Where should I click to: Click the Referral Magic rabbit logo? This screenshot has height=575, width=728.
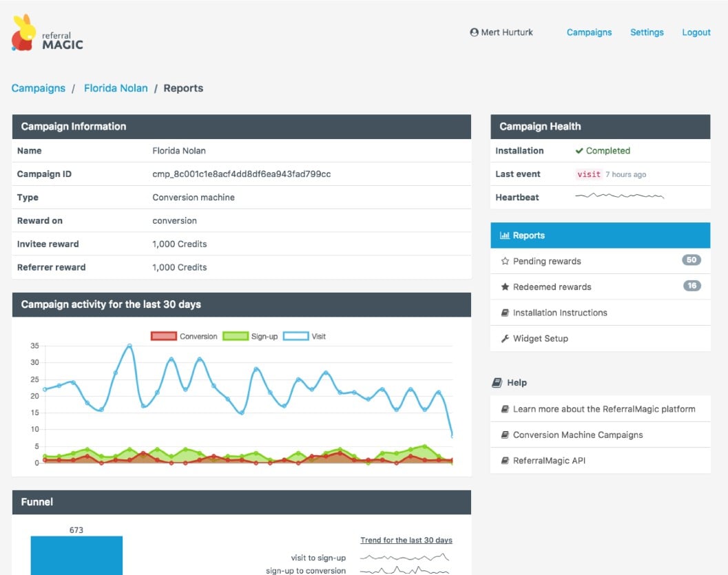coord(23,32)
